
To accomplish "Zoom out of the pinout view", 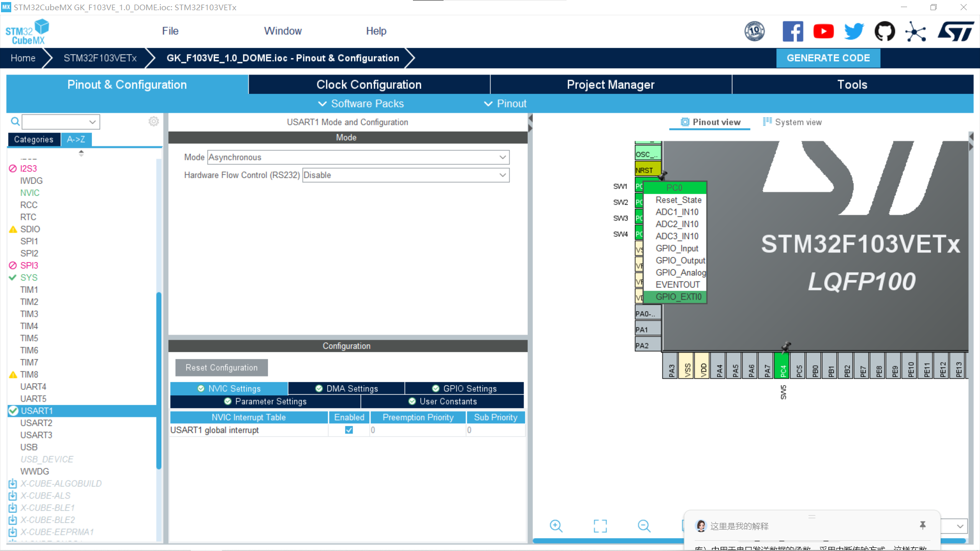I will pyautogui.click(x=644, y=526).
